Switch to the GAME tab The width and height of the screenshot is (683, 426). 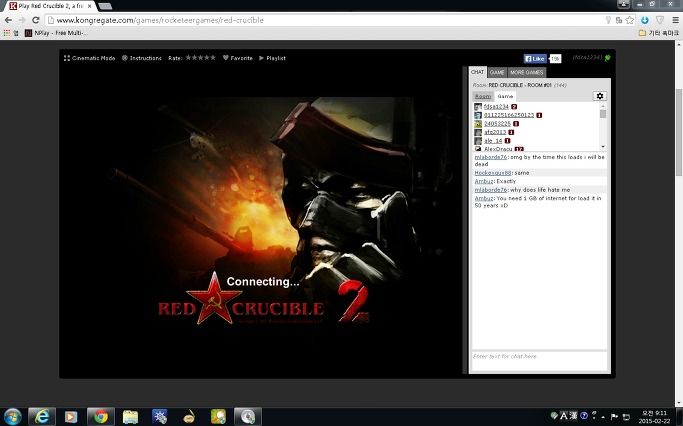(x=497, y=72)
